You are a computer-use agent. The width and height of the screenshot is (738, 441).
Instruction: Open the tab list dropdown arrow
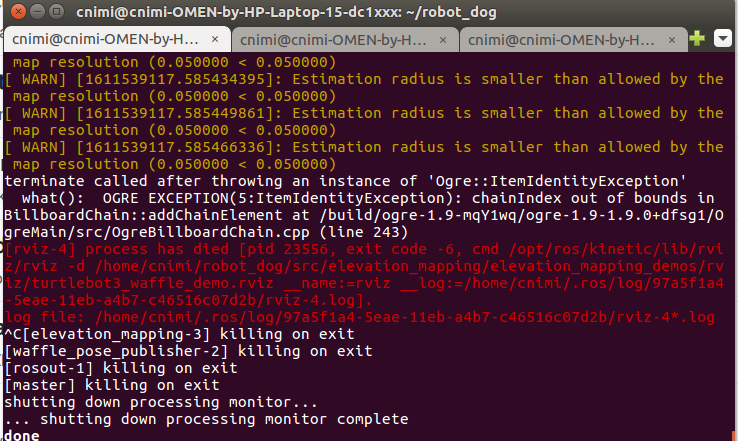722,38
